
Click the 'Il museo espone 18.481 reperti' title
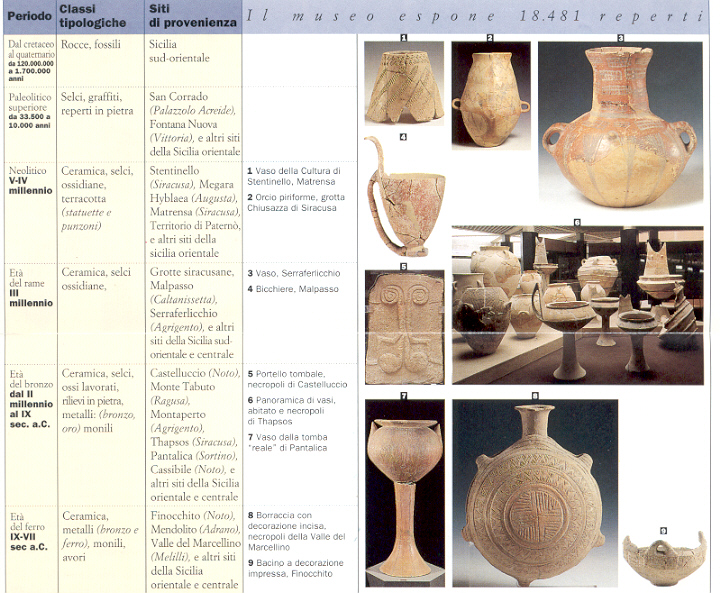click(x=478, y=18)
